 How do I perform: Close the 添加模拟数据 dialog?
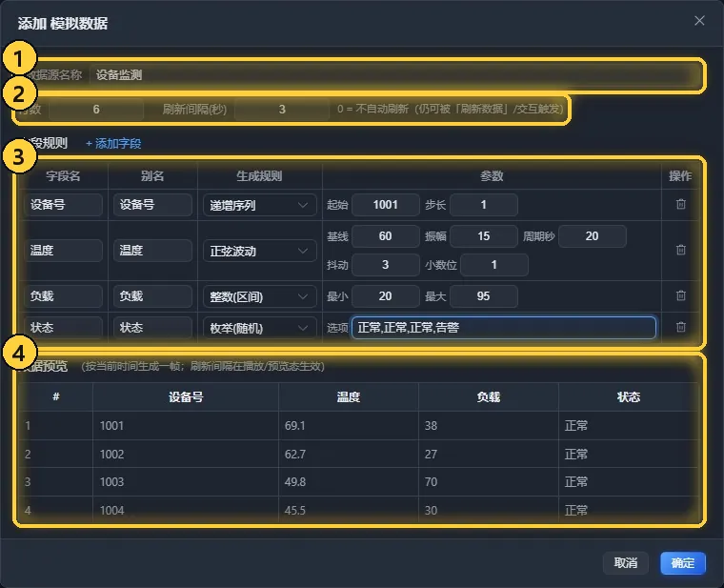pos(699,20)
